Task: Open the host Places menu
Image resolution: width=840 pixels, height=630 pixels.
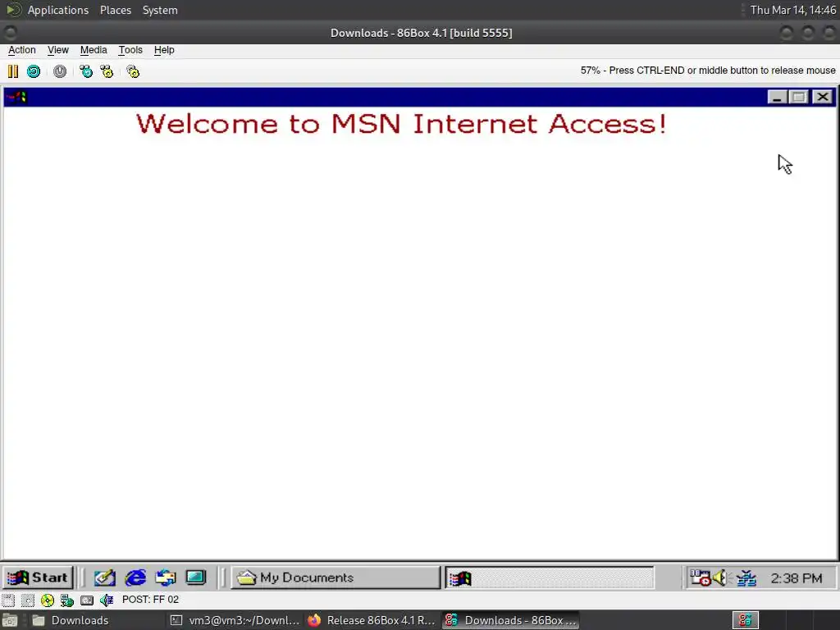Action: tap(115, 10)
